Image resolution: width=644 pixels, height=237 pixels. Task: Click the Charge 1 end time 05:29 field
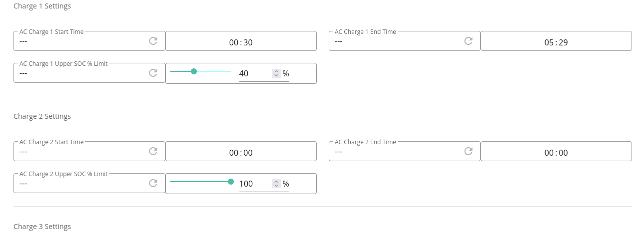coord(556,41)
